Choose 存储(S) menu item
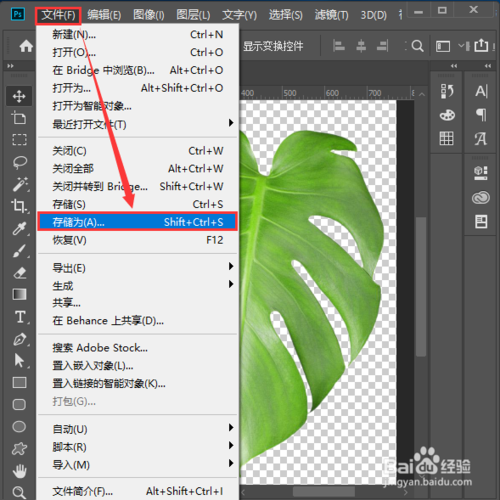 [137, 204]
